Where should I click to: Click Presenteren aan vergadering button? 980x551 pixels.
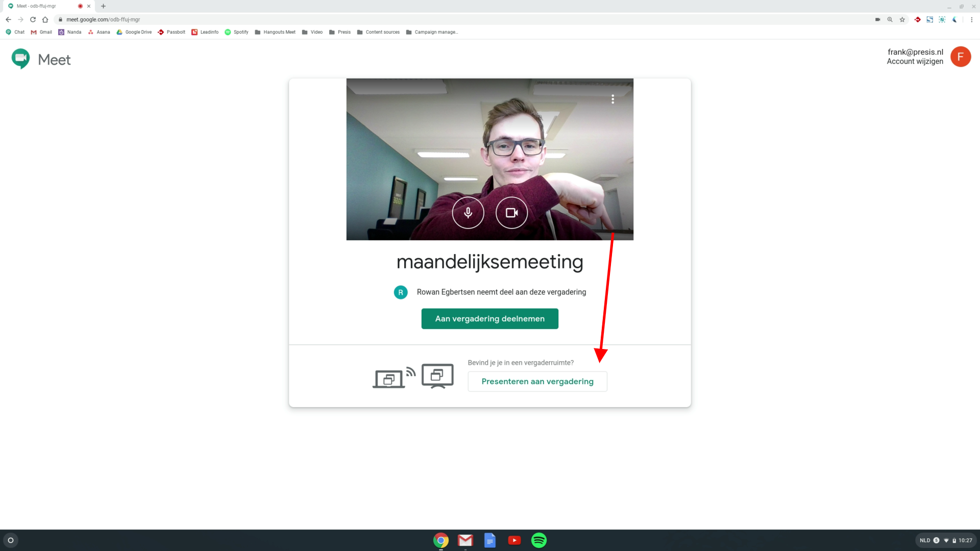click(537, 382)
